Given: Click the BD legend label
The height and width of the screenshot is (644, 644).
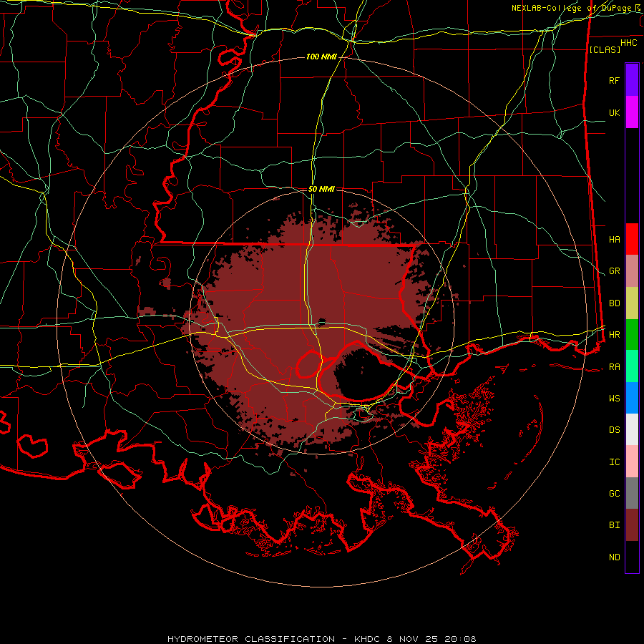Looking at the screenshot, I should 615,303.
